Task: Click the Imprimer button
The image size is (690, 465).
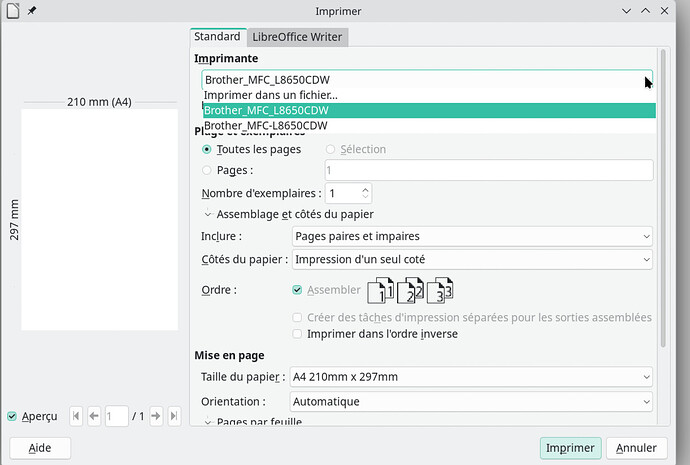Action: [x=570, y=448]
